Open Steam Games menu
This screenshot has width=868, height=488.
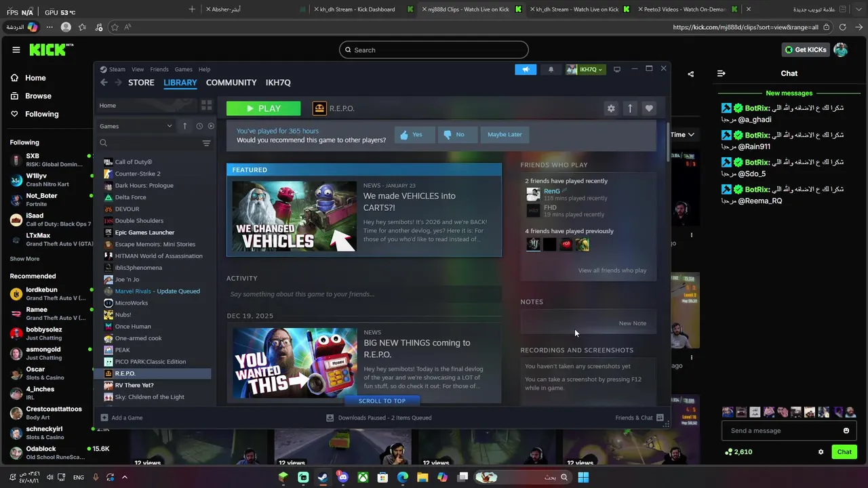tap(183, 69)
